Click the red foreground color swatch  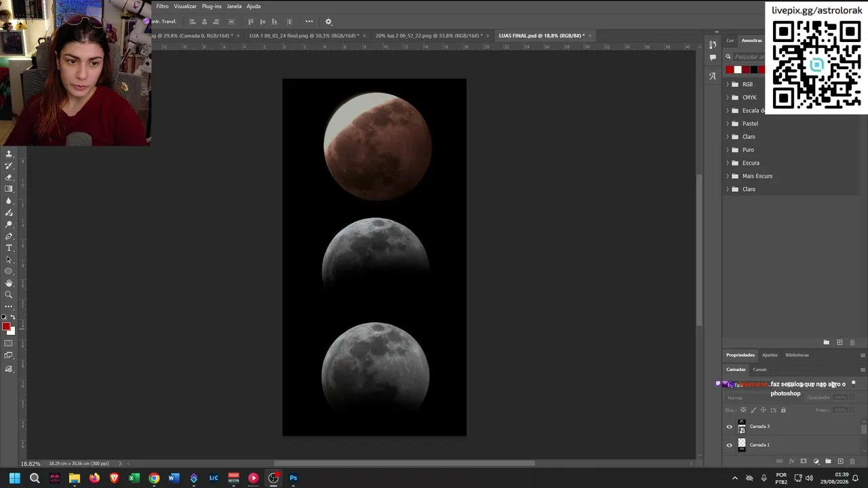[6, 327]
